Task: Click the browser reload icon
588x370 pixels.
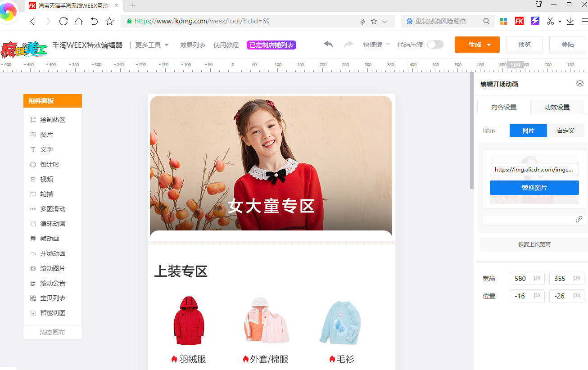Action: pos(63,21)
